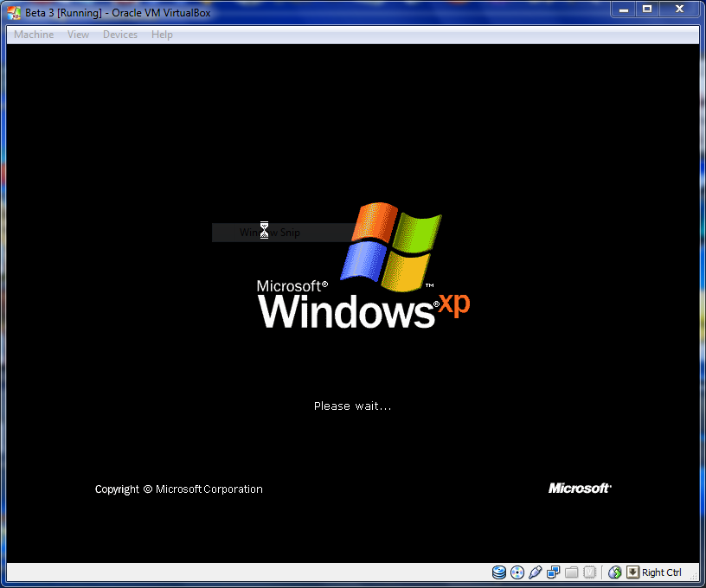Click the 'Please wait...' text
The image size is (706, 588).
[x=352, y=406]
